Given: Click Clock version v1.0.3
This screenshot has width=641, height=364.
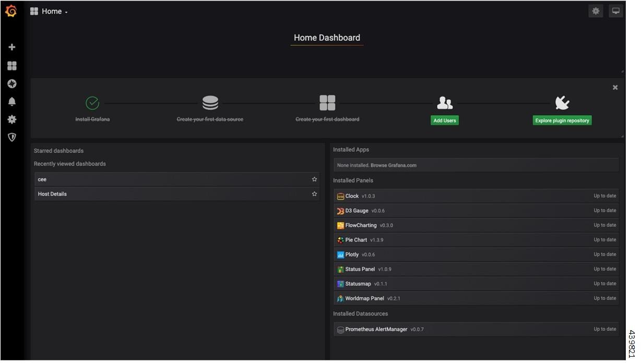Looking at the screenshot, I should point(369,196).
